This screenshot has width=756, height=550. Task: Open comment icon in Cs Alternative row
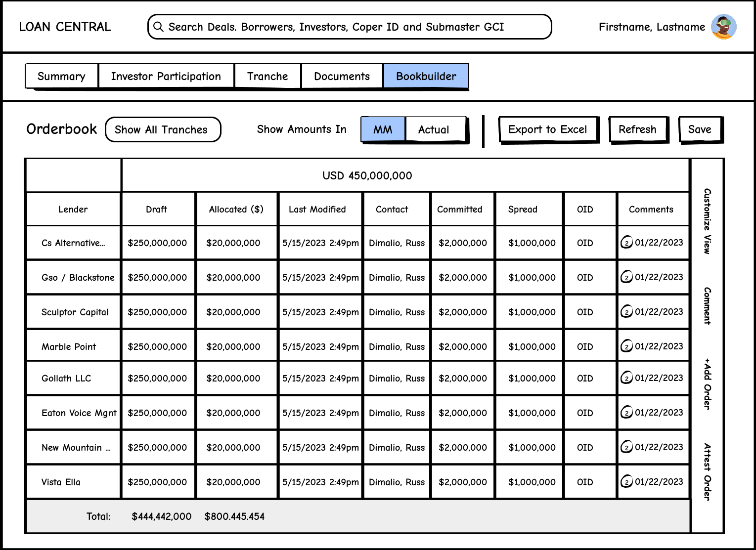point(626,243)
